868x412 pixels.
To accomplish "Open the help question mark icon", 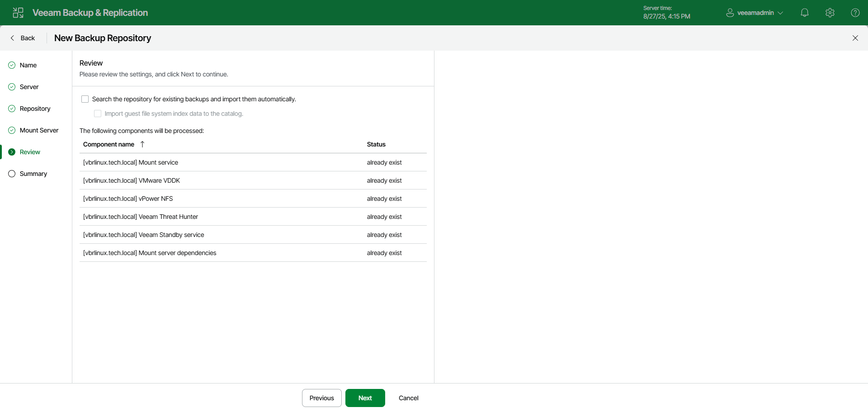I will 855,12.
